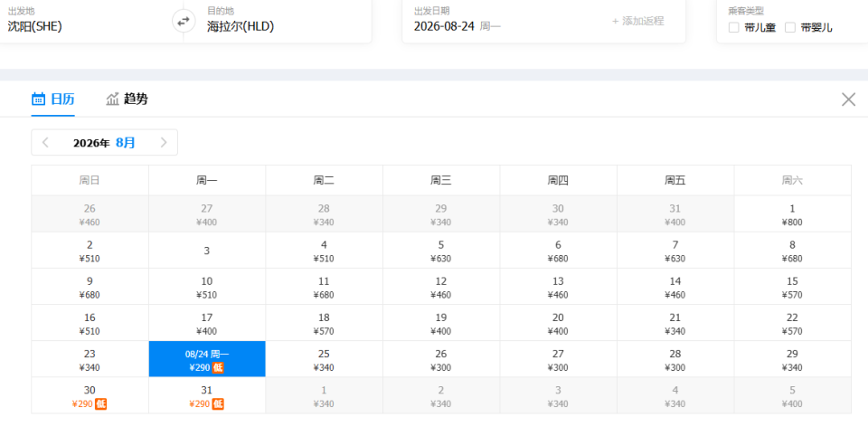Select September 2 priced ¥340

pos(441,395)
